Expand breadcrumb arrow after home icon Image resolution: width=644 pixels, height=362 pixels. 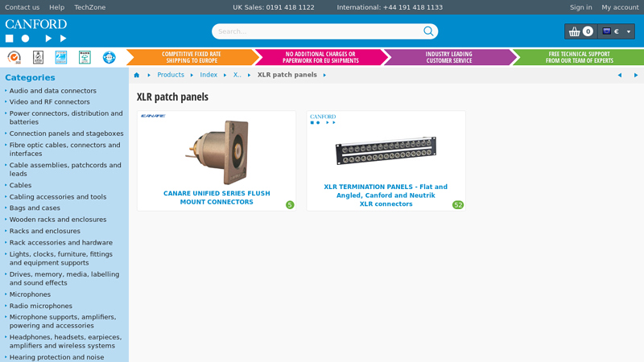(x=149, y=75)
